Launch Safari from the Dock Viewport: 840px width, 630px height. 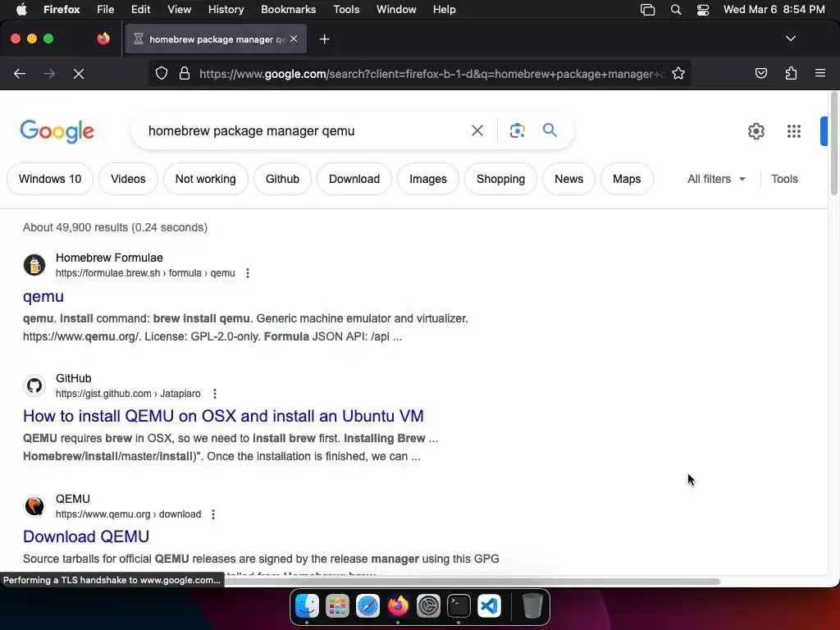(368, 606)
